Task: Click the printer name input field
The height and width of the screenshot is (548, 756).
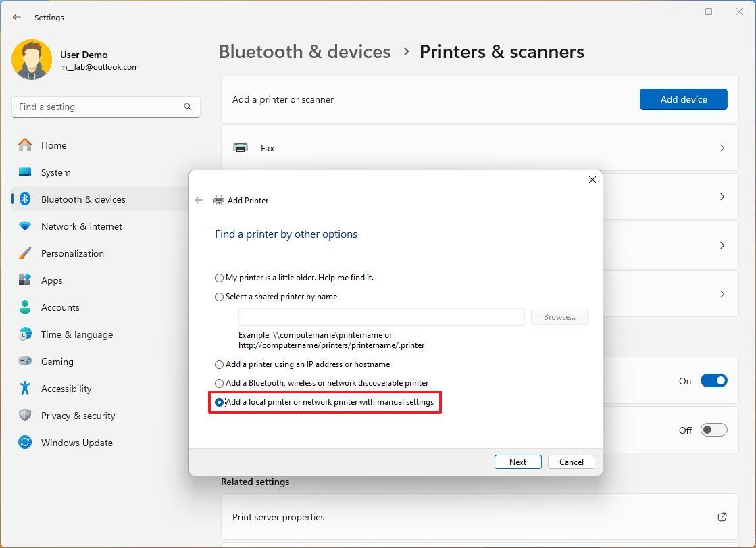Action: click(x=380, y=316)
